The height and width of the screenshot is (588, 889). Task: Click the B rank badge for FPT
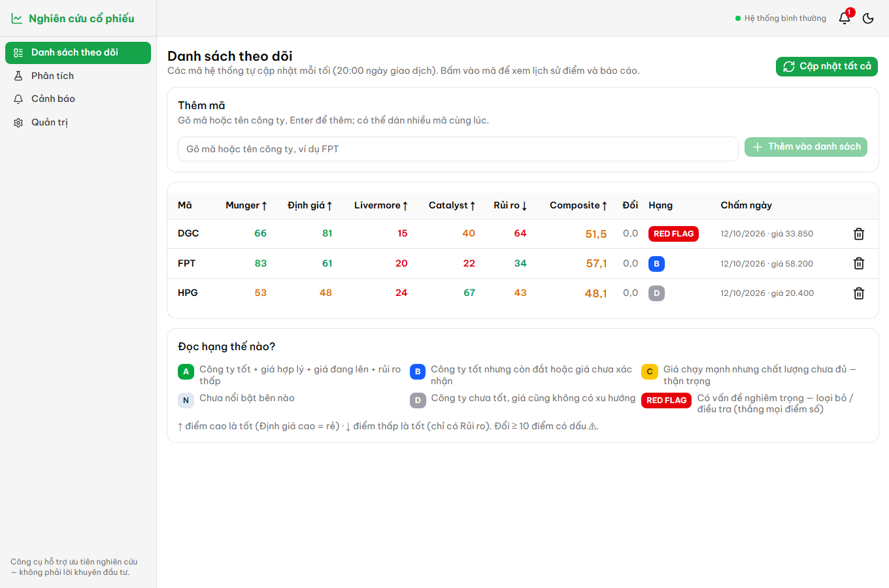pyautogui.click(x=656, y=263)
